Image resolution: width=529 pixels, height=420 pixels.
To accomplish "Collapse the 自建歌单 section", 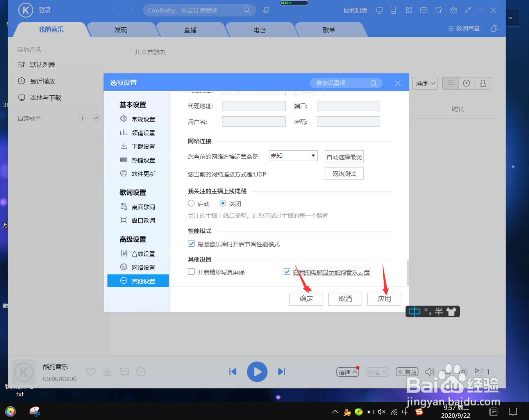I will 97,118.
